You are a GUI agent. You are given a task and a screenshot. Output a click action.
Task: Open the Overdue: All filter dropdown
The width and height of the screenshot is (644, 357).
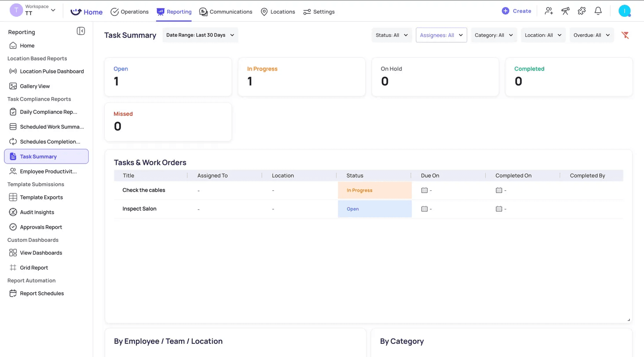pos(592,35)
